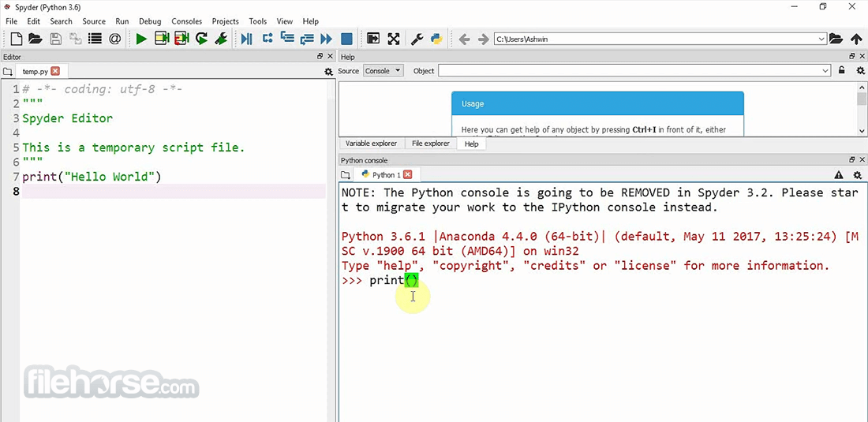The image size is (868, 422).
Task: Run cell and advance icon
Action: click(181, 39)
